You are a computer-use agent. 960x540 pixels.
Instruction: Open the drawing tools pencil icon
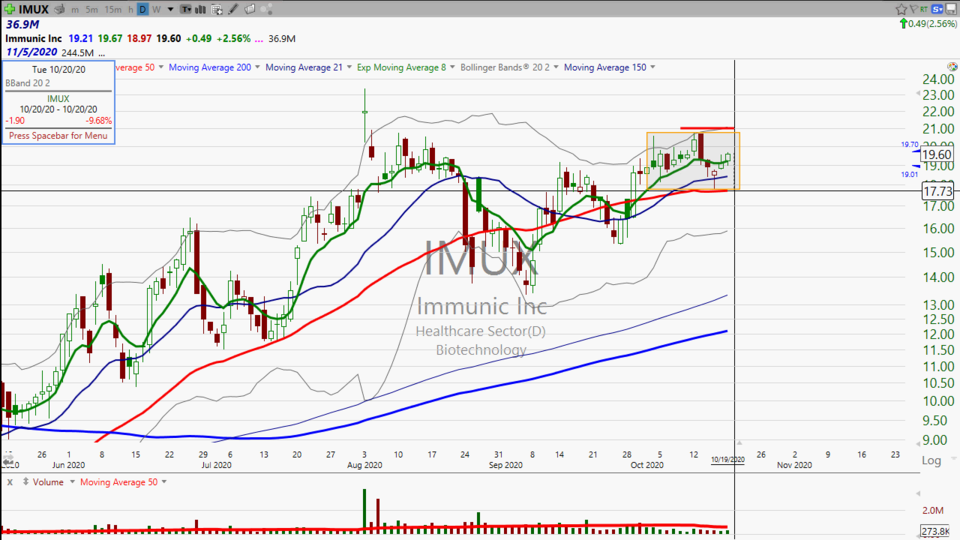(233, 9)
